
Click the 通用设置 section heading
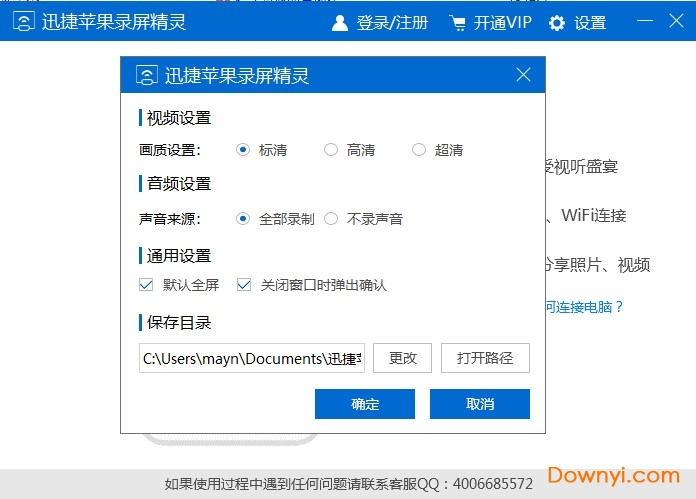[x=179, y=256]
